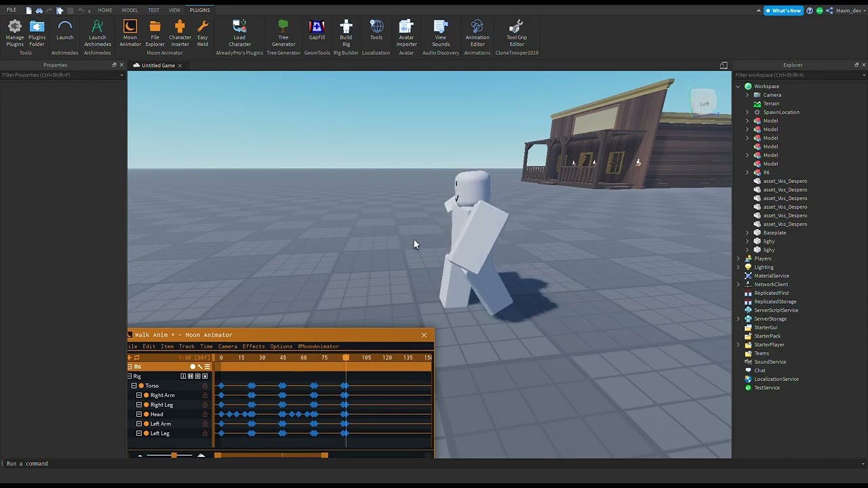This screenshot has height=488, width=868.
Task: Click the new file icon in quick access toolbar
Action: coord(29,10)
